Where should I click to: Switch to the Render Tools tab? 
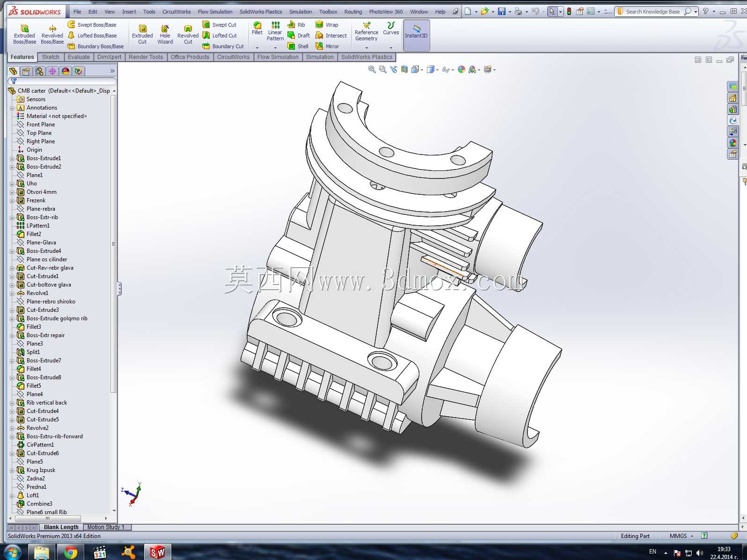point(146,57)
